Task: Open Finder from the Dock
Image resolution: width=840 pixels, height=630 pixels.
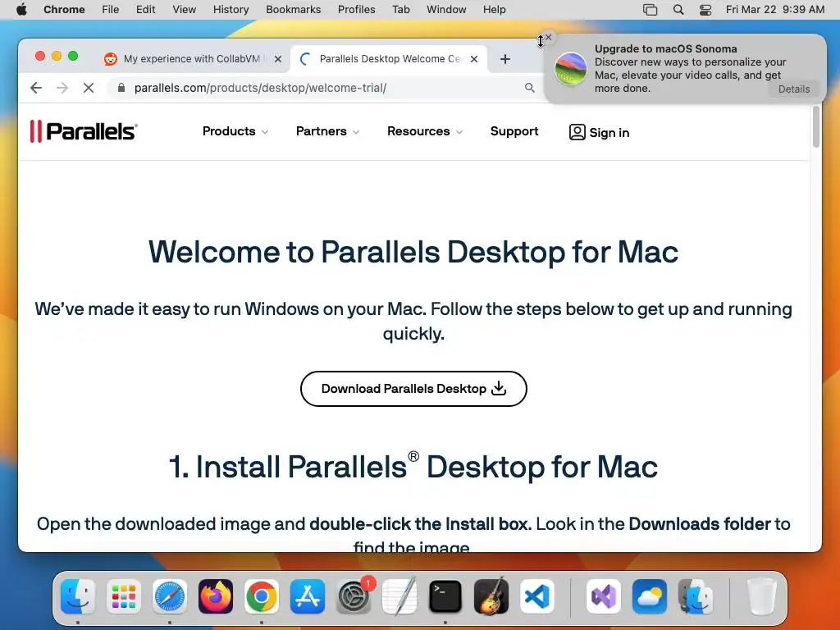Action: click(x=78, y=596)
